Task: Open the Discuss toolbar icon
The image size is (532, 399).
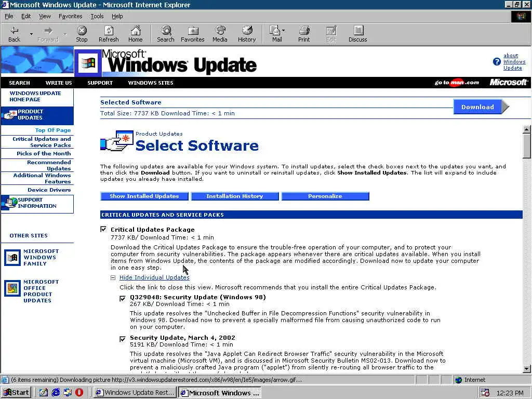Action: pyautogui.click(x=357, y=34)
